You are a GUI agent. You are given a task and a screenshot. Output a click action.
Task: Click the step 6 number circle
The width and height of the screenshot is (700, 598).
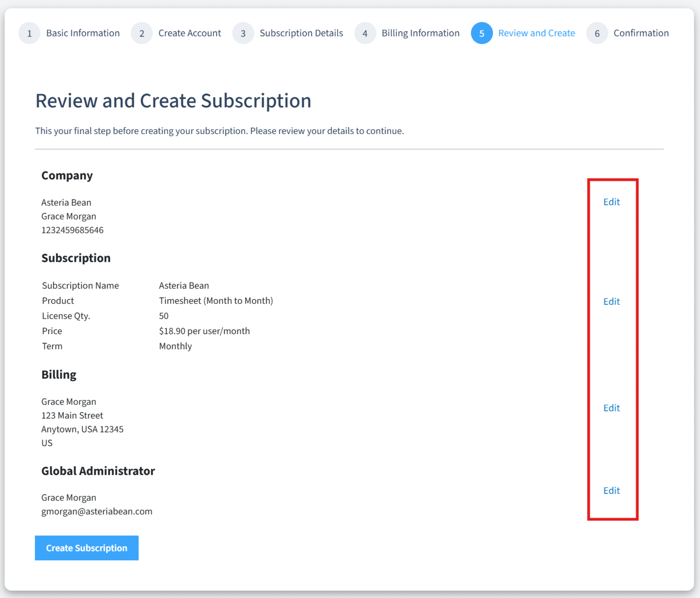(x=597, y=34)
